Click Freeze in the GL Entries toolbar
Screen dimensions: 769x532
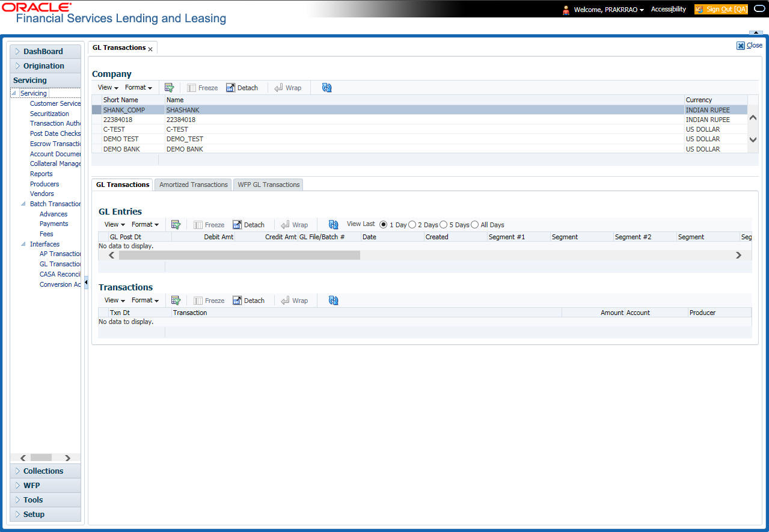(209, 225)
